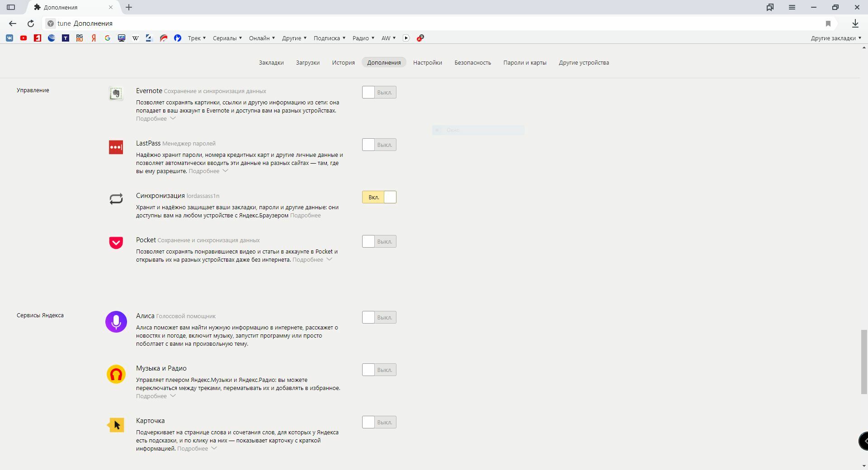Click the vertical scrollbar thumb
868x470 pixels.
(x=864, y=362)
